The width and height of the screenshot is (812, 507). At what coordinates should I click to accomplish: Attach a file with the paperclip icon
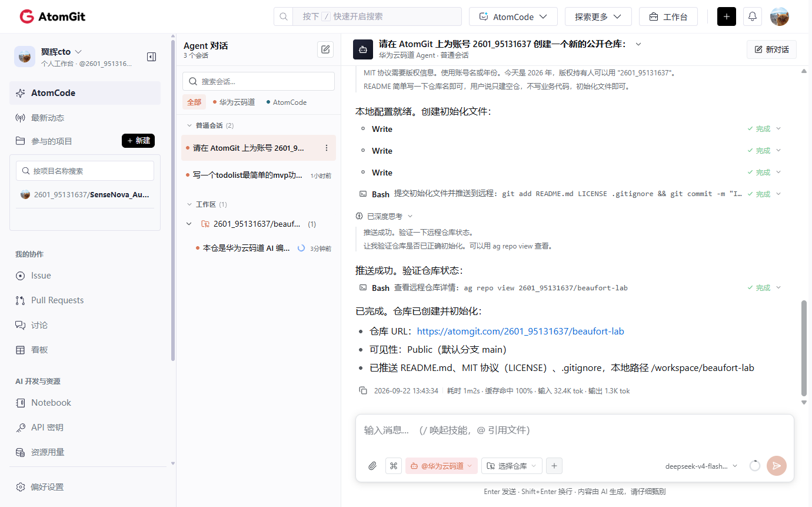point(372,466)
